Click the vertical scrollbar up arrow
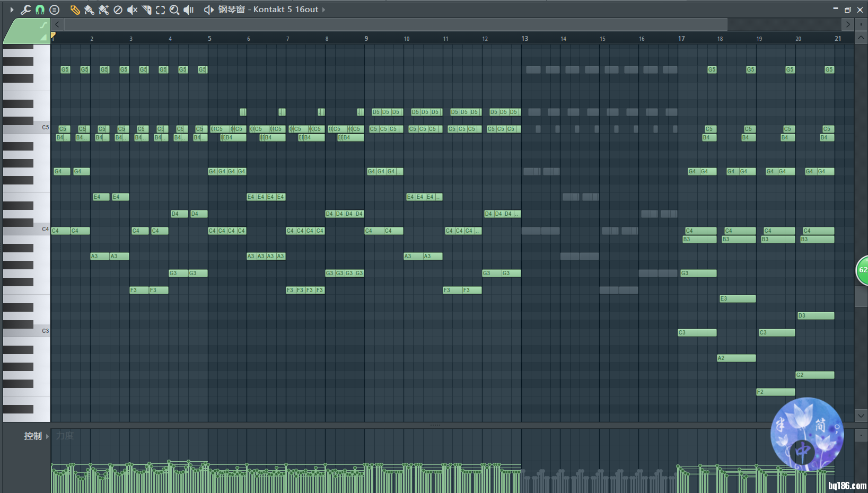Image resolution: width=868 pixels, height=493 pixels. coord(861,38)
